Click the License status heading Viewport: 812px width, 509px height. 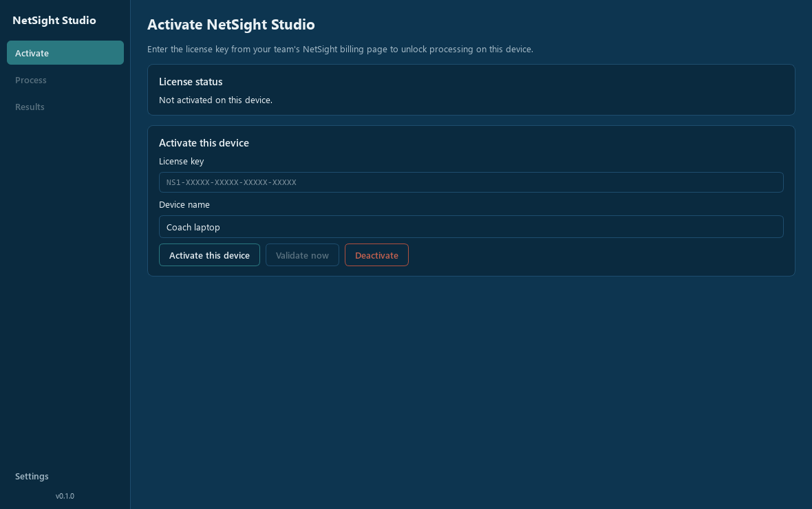pos(191,82)
